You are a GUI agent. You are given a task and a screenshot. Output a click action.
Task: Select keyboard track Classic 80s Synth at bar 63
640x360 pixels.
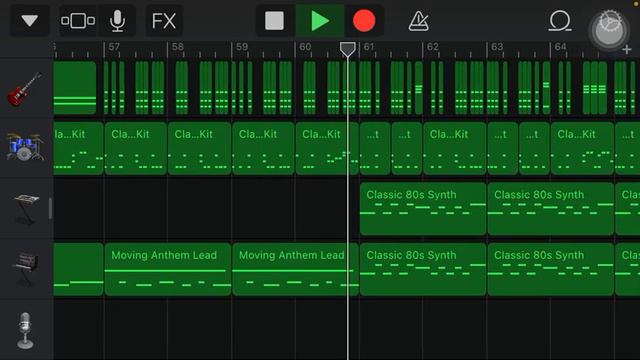(551, 209)
